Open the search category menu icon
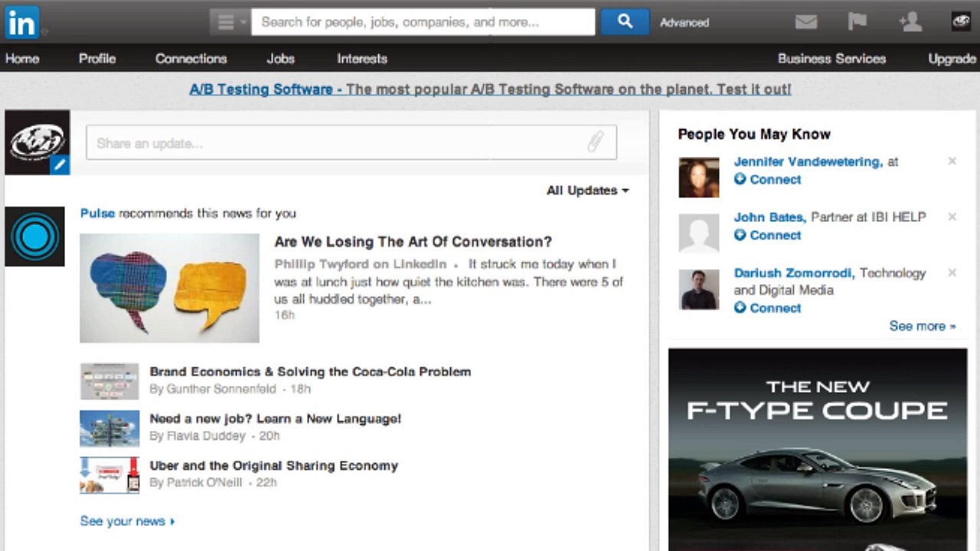Viewport: 980px width, 551px height. [x=230, y=22]
